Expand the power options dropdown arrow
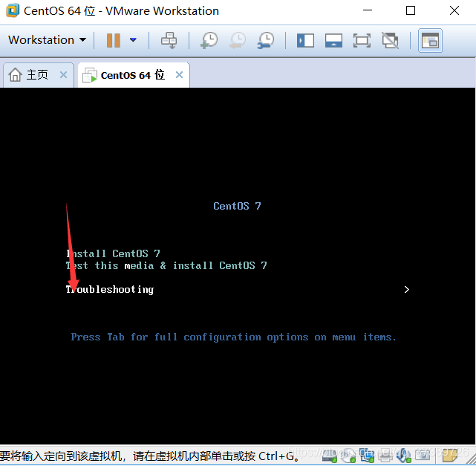 [x=133, y=40]
